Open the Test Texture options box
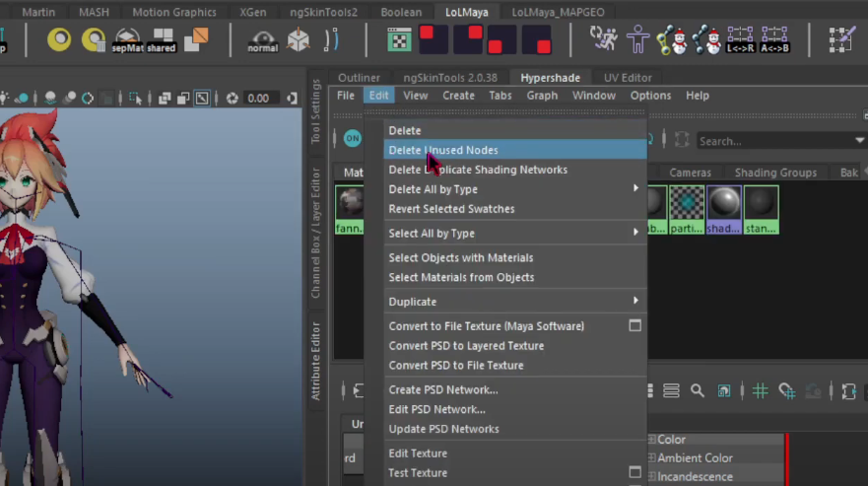 (634, 472)
